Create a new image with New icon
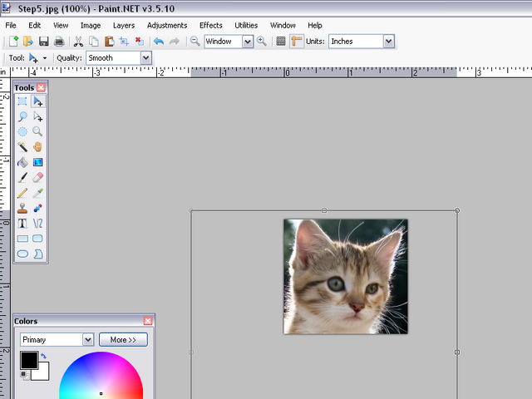Image resolution: width=532 pixels, height=399 pixels. [13, 42]
